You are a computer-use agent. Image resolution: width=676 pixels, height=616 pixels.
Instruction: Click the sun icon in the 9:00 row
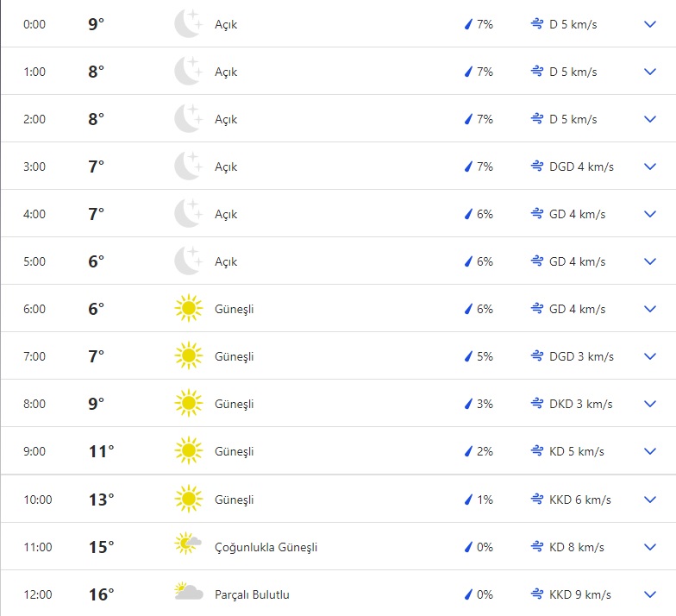tap(188, 451)
